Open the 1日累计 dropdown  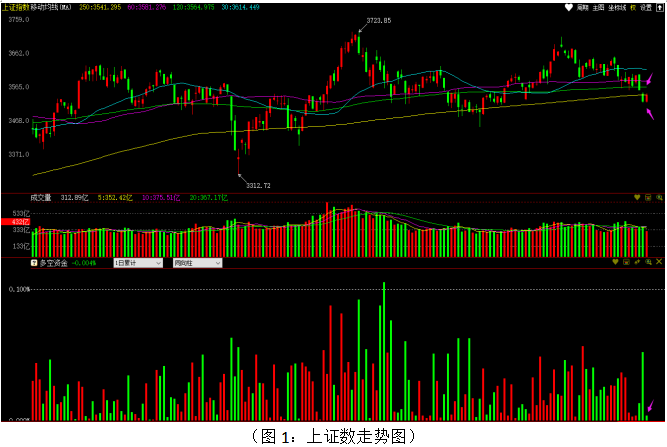coord(137,263)
